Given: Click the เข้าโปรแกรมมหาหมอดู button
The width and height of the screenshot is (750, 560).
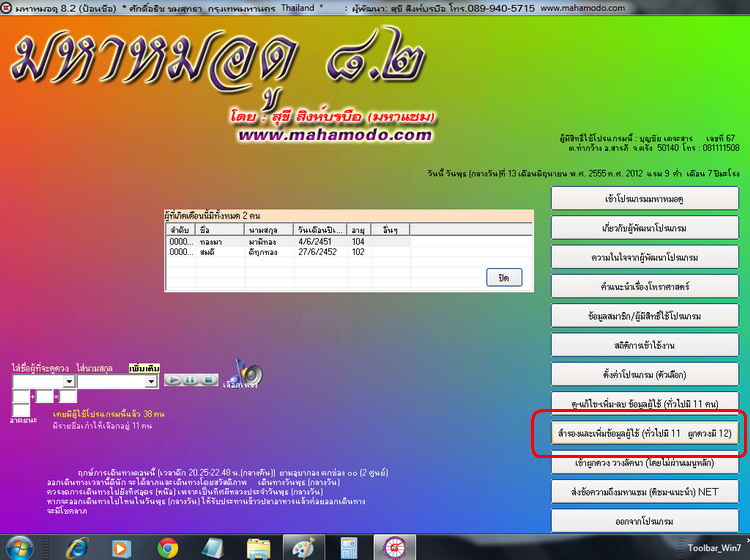Looking at the screenshot, I should click(644, 198).
